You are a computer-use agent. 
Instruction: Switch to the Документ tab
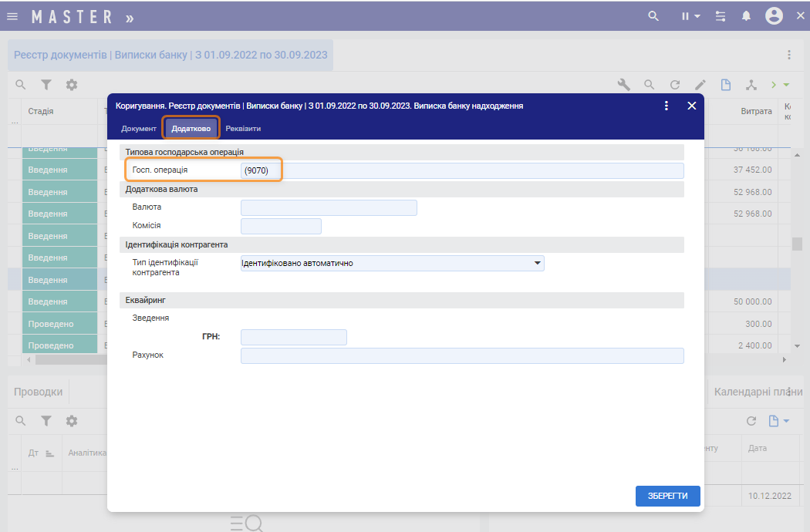tap(139, 128)
